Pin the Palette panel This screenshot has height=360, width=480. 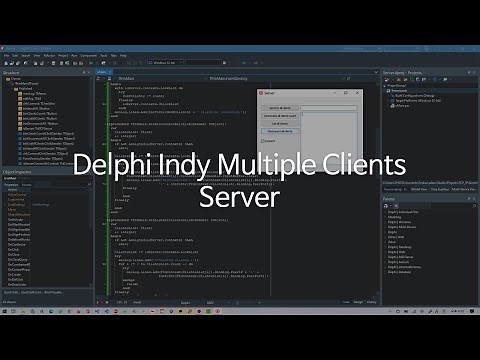pos(469,199)
